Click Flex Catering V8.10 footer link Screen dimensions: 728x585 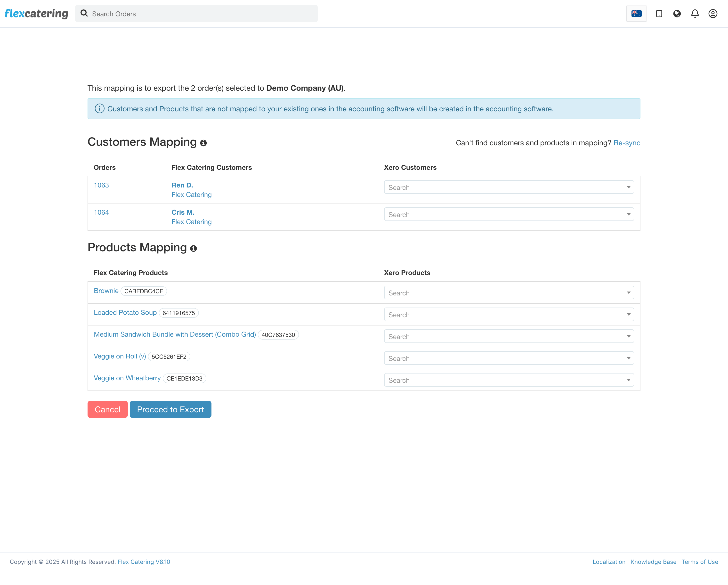click(144, 562)
